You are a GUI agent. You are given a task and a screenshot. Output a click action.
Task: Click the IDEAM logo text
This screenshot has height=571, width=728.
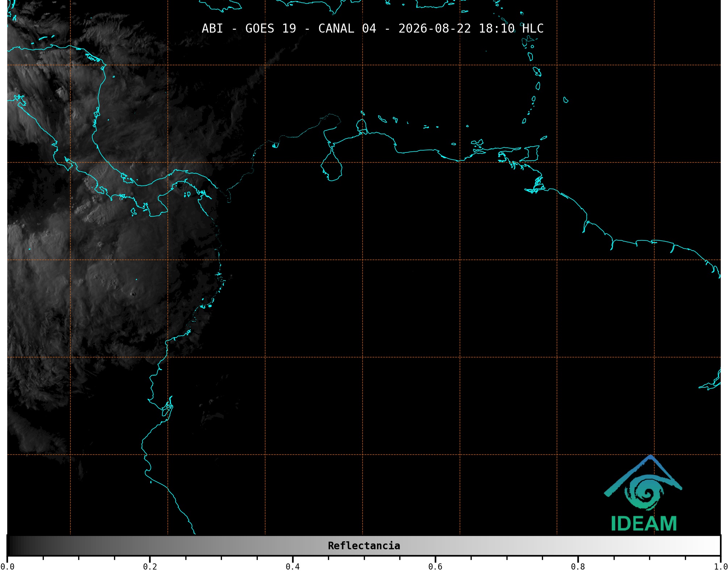[x=644, y=524]
